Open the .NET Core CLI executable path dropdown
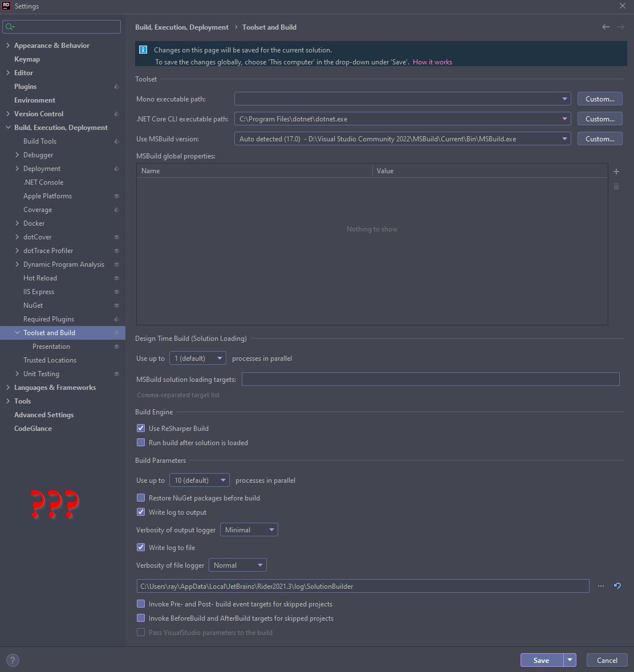This screenshot has width=634, height=672. 403,119
